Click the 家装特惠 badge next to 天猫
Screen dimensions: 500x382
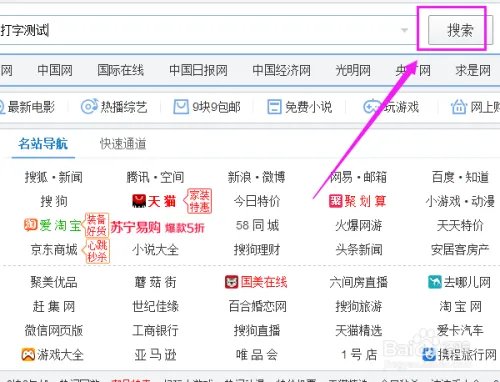(x=199, y=201)
